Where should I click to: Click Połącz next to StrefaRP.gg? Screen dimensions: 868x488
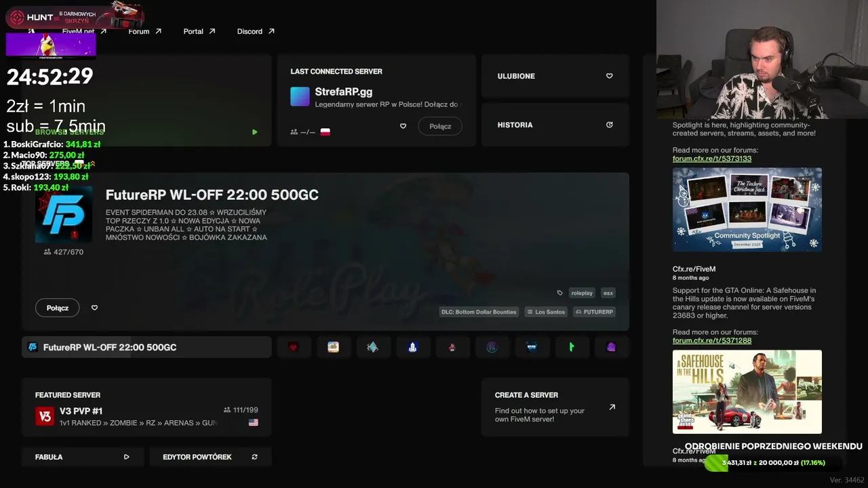click(440, 126)
